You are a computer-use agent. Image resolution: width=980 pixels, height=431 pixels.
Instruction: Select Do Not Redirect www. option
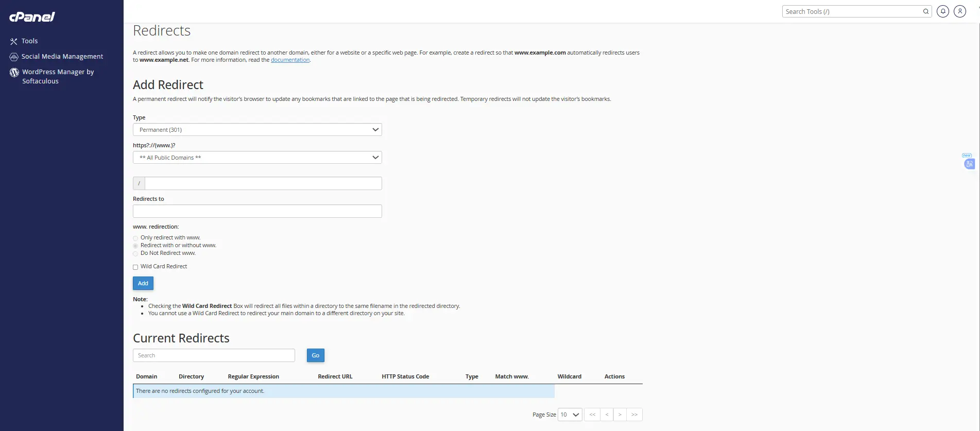coord(135,253)
